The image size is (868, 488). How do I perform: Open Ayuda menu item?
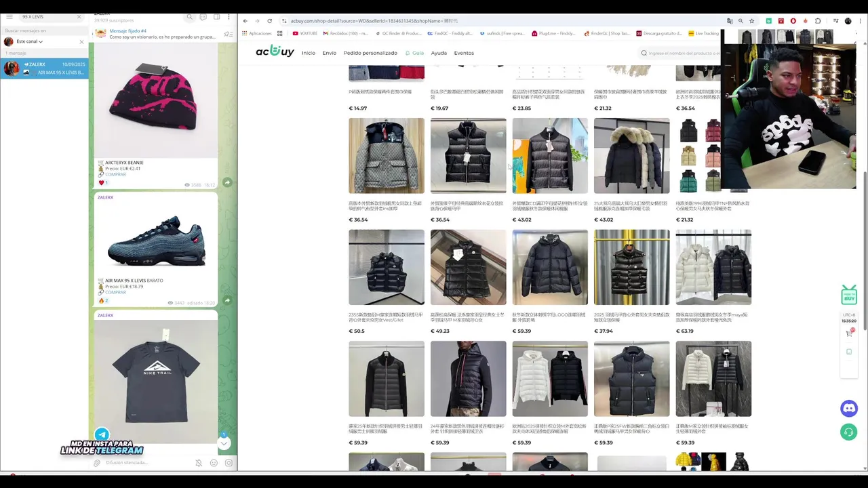pos(439,53)
